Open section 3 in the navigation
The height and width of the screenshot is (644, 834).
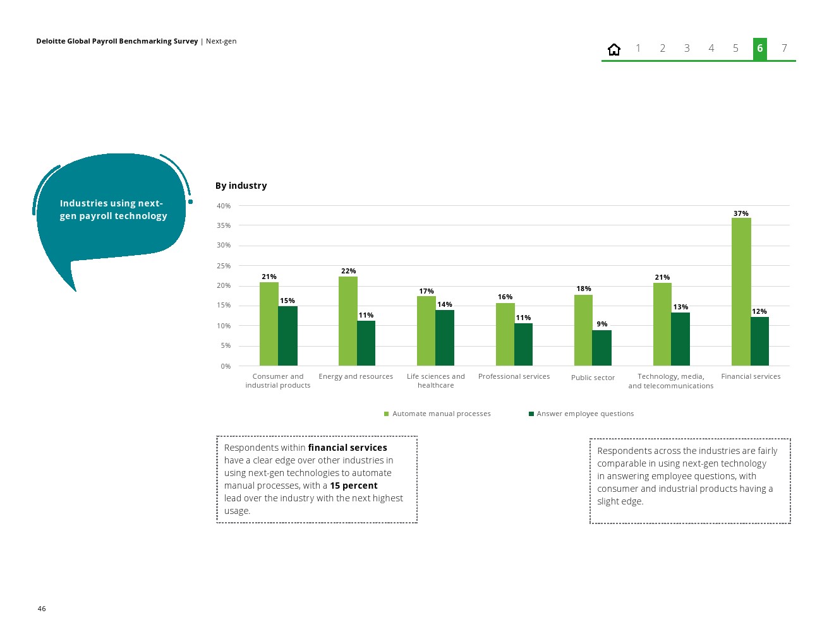tap(687, 49)
